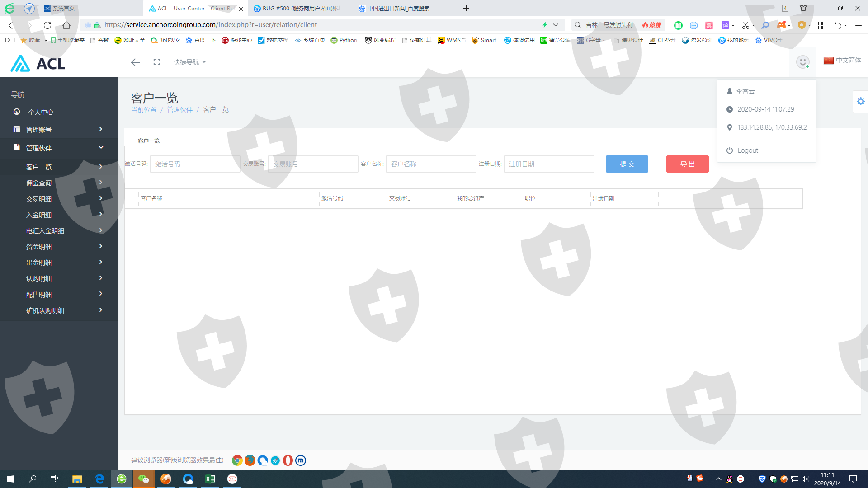Click the browser refresh icon

pyautogui.click(x=47, y=25)
